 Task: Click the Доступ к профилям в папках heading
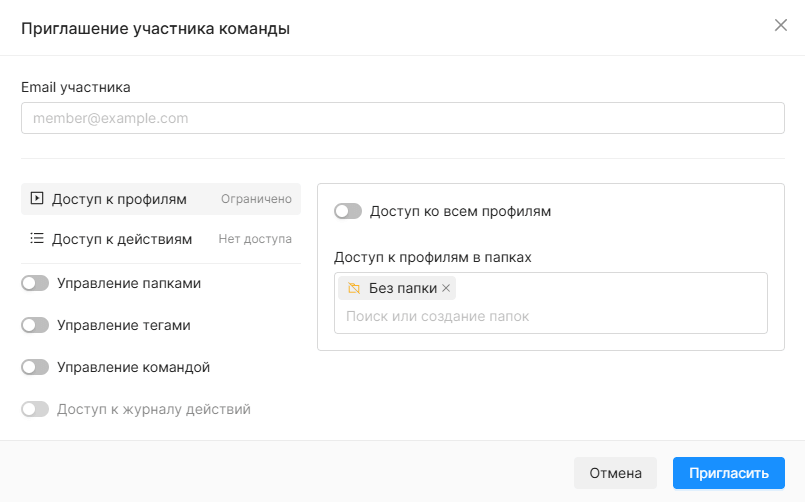[x=433, y=257]
